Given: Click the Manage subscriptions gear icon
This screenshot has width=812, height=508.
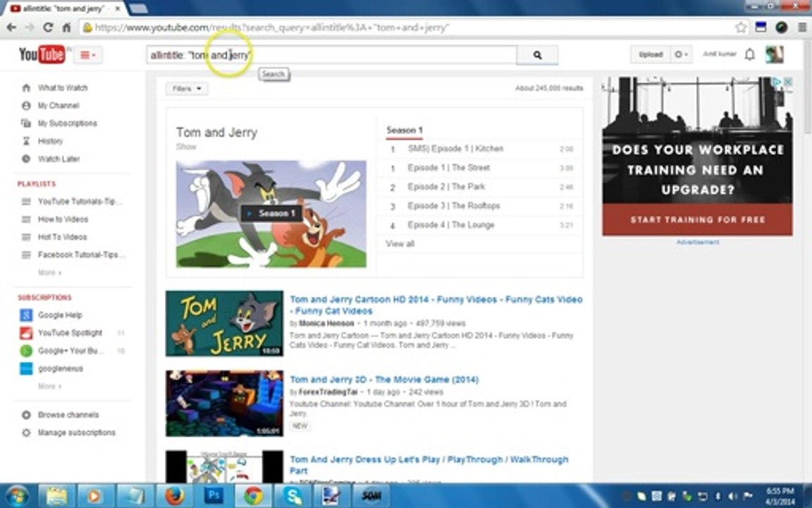Looking at the screenshot, I should tap(26, 433).
